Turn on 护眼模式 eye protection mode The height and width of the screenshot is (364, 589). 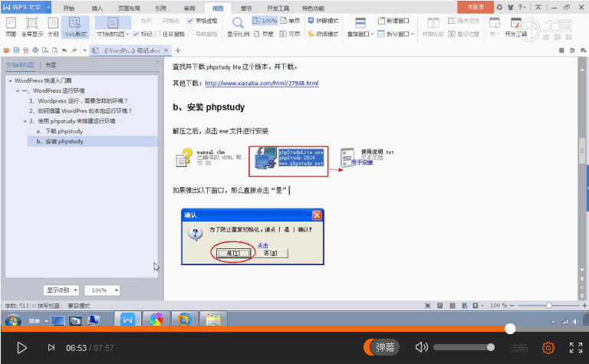(x=323, y=21)
